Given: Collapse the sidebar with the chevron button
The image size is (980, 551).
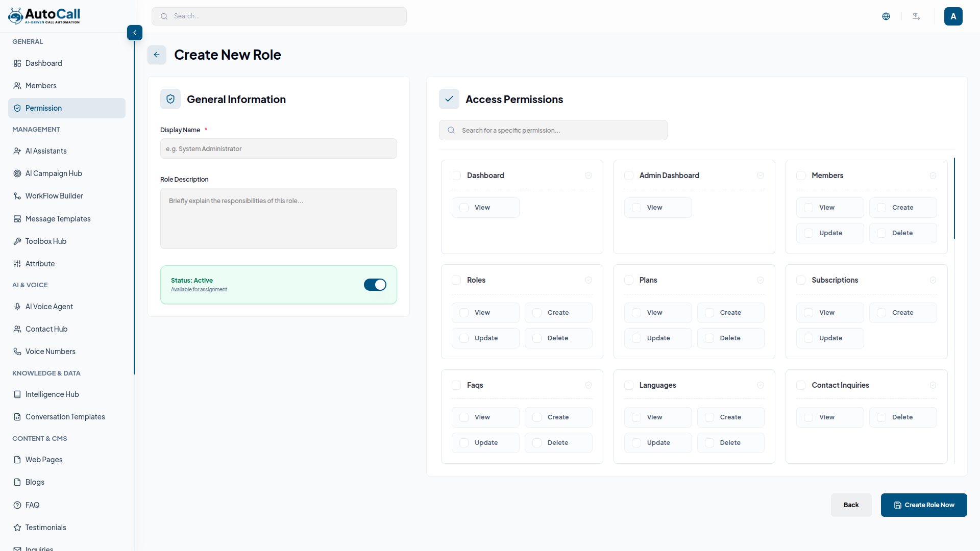Looking at the screenshot, I should click(x=135, y=33).
